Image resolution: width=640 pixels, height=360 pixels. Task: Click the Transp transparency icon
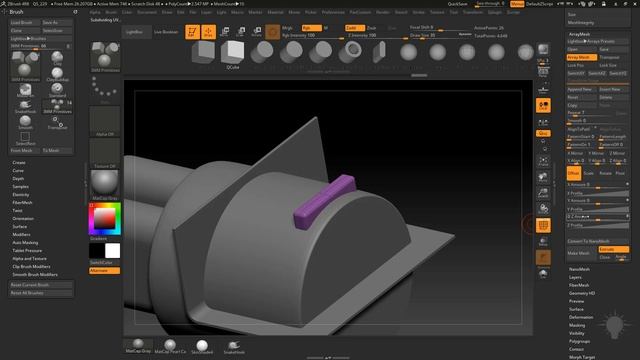pos(543,242)
